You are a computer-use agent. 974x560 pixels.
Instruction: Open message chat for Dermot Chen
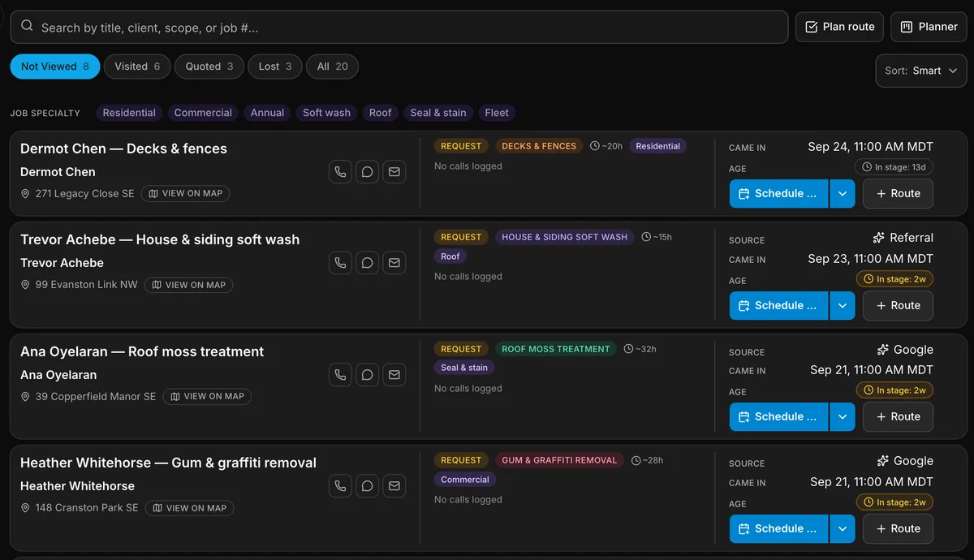368,172
